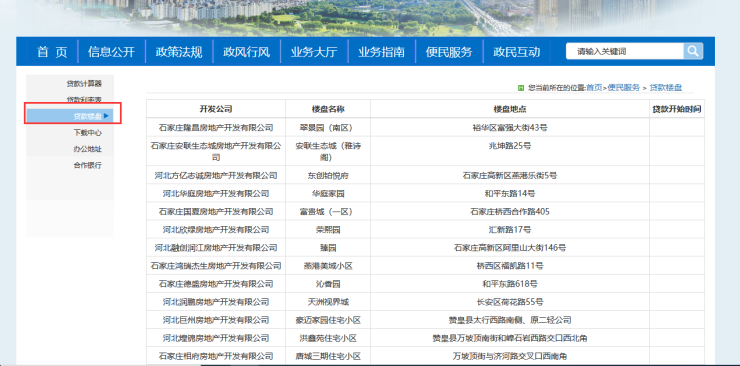This screenshot has height=366, width=740.
Task: Click address 赞皇县太行西路南侧、原二轻公司
Action: [x=510, y=320]
